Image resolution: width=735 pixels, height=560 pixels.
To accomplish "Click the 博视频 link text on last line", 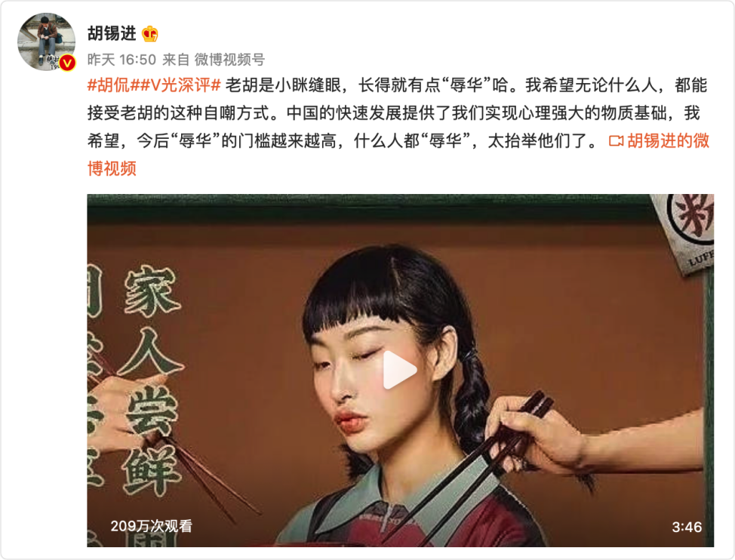I will click(x=112, y=168).
